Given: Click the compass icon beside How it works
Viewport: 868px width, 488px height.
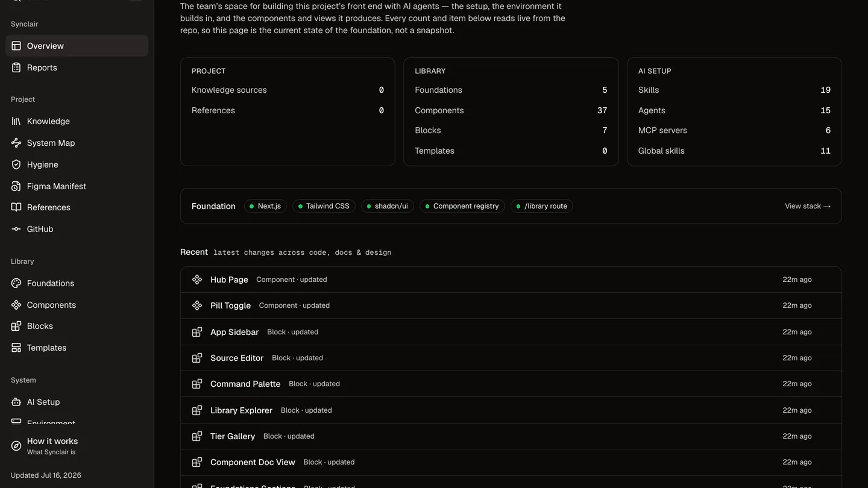Looking at the screenshot, I should click(x=16, y=446).
